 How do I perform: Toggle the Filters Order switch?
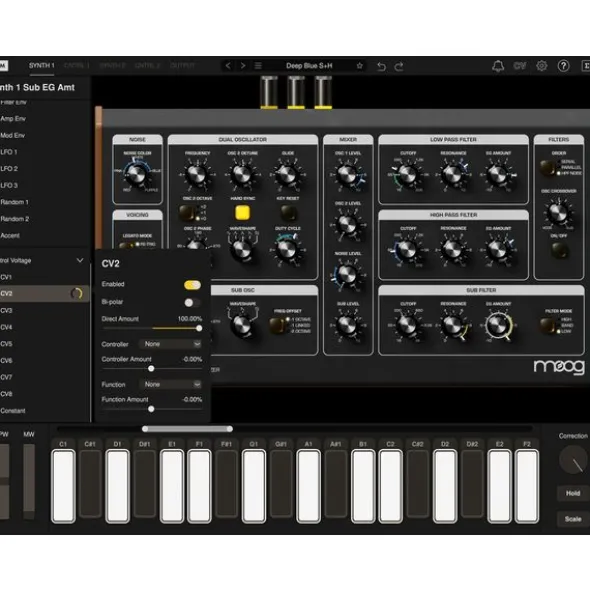point(547,167)
